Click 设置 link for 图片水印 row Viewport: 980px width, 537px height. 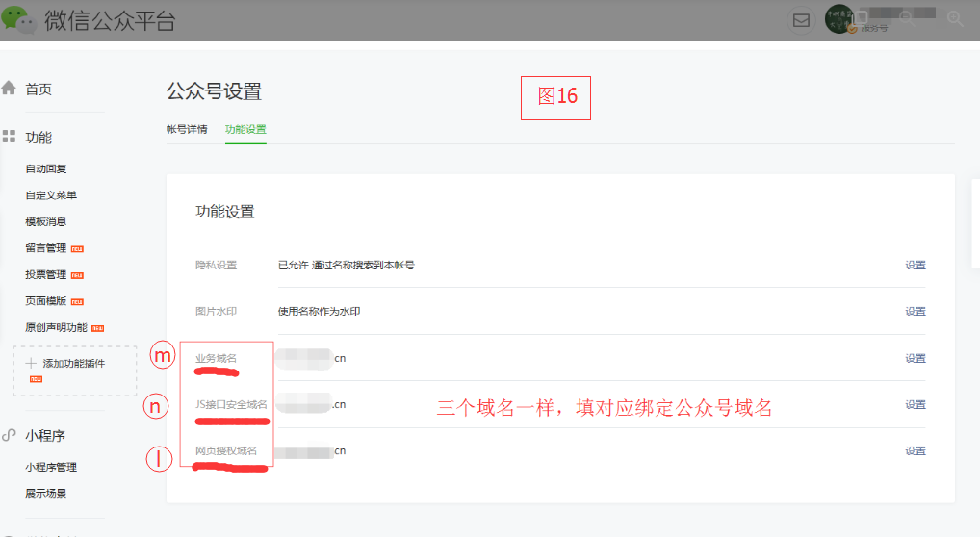click(916, 311)
